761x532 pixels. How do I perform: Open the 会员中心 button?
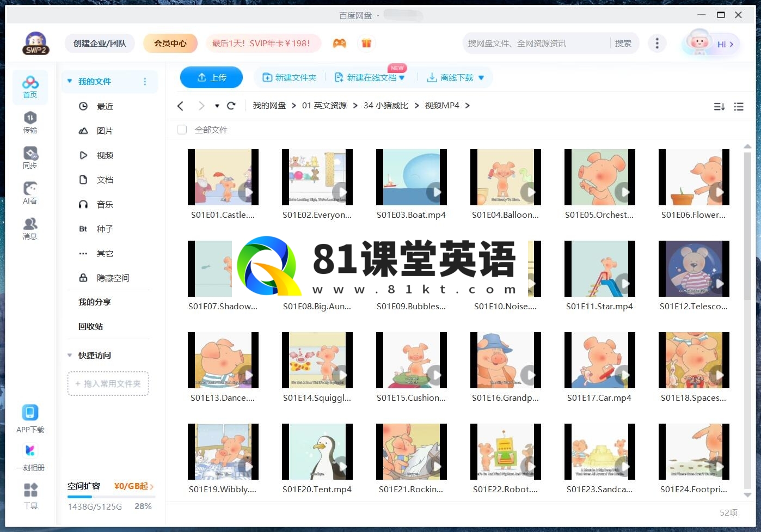[170, 43]
